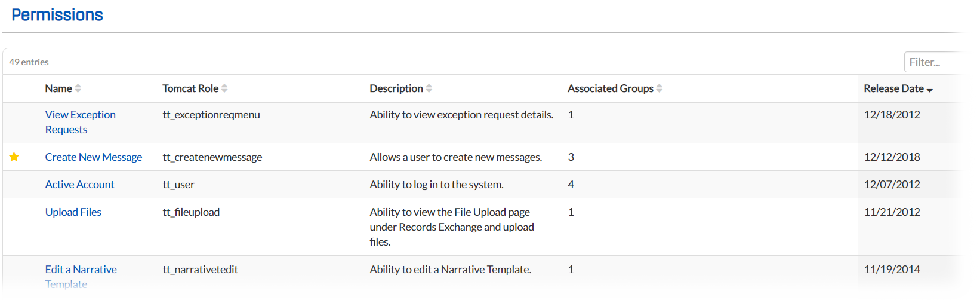Image resolution: width=980 pixels, height=303 pixels.
Task: Sort by Tomcat Role using its sort arrows
Action: (224, 88)
